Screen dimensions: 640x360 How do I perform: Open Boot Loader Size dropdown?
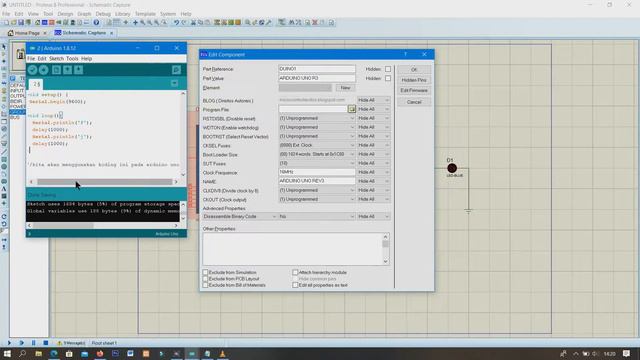tap(317, 154)
